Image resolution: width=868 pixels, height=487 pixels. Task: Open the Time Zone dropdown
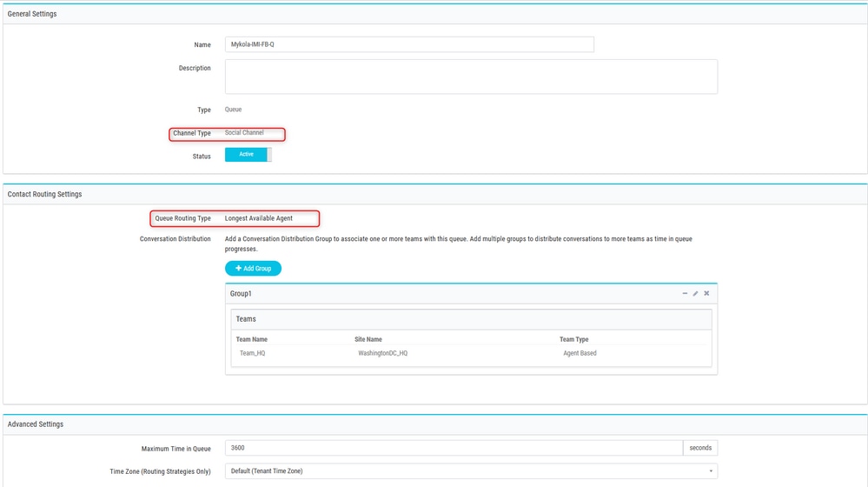click(471, 471)
